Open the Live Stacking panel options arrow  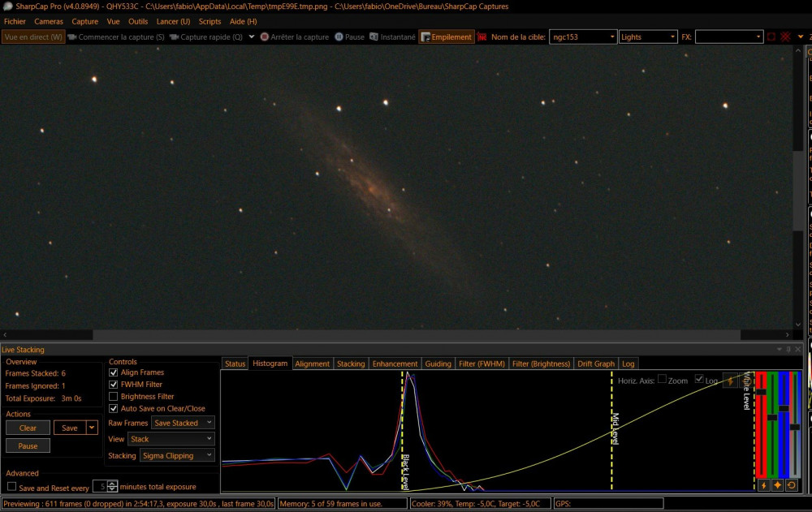[x=780, y=350]
